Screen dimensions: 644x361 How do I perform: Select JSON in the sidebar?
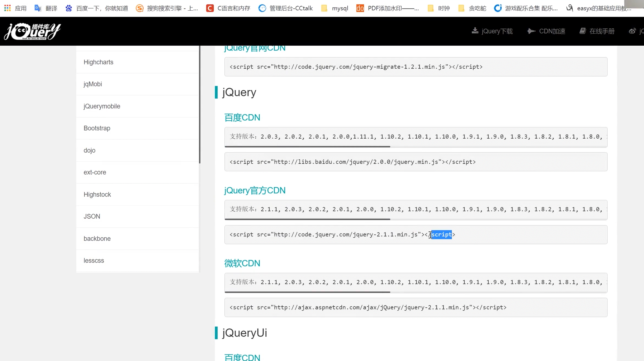(138, 216)
